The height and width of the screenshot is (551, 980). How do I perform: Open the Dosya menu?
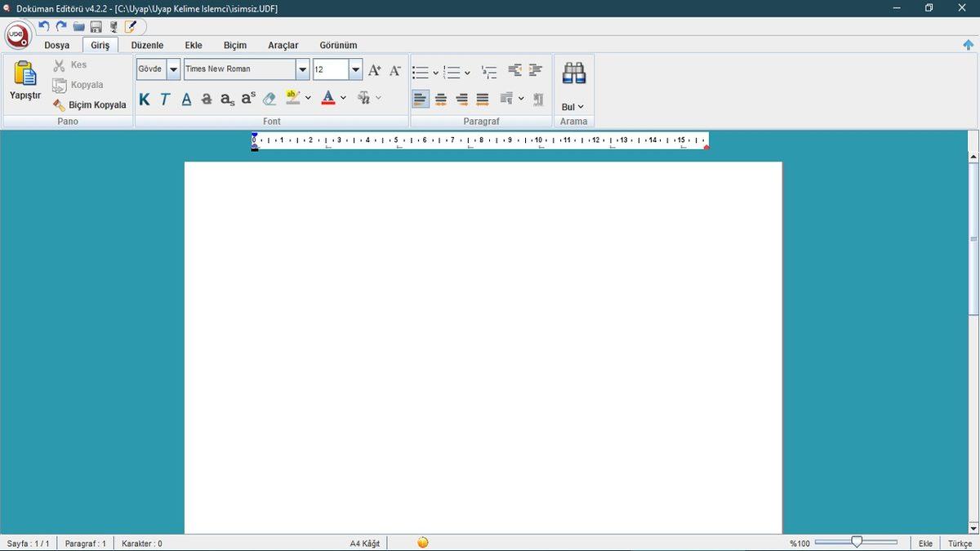coord(56,46)
